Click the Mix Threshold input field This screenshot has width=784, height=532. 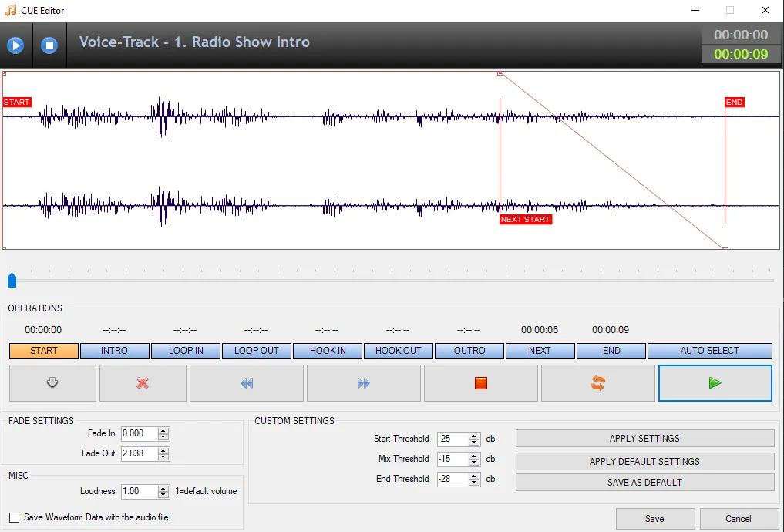(x=453, y=459)
